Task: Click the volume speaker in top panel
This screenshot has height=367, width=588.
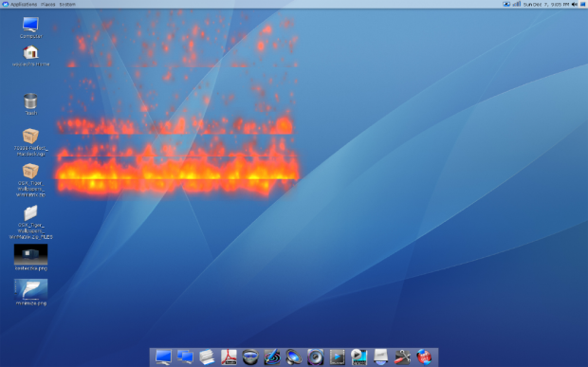Action: point(574,4)
